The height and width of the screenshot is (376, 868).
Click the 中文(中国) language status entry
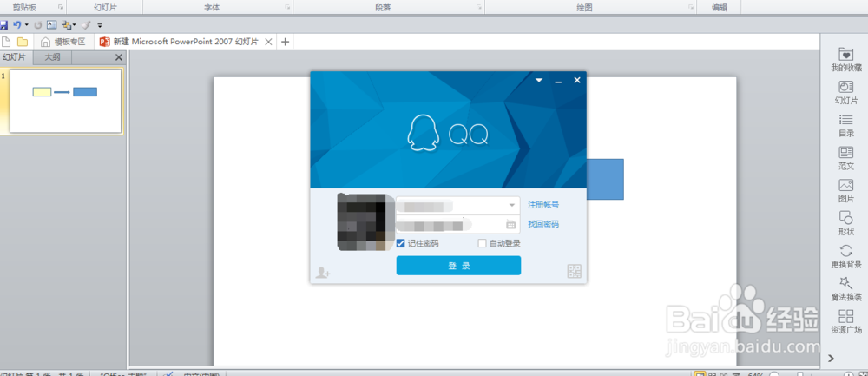coord(201,373)
